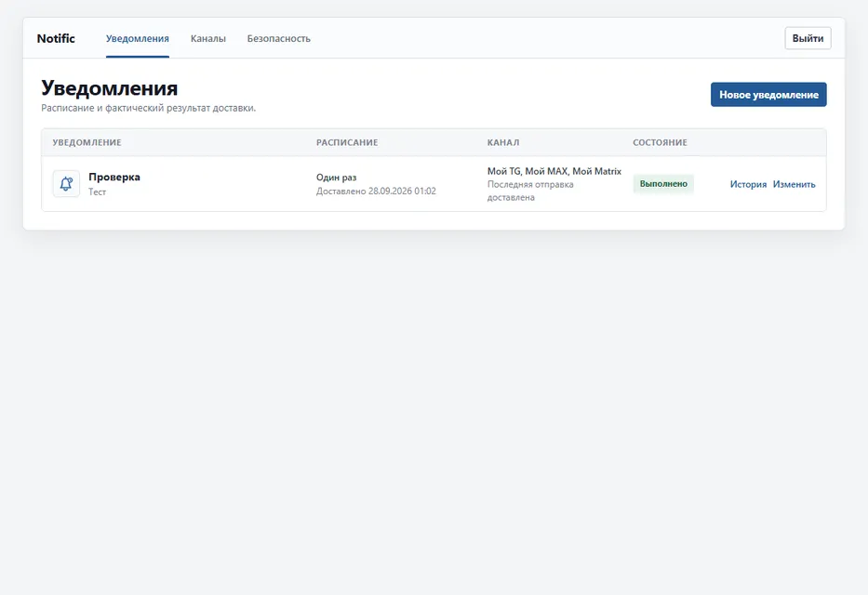Click the Канал column header
The image size is (868, 595).
(x=503, y=142)
